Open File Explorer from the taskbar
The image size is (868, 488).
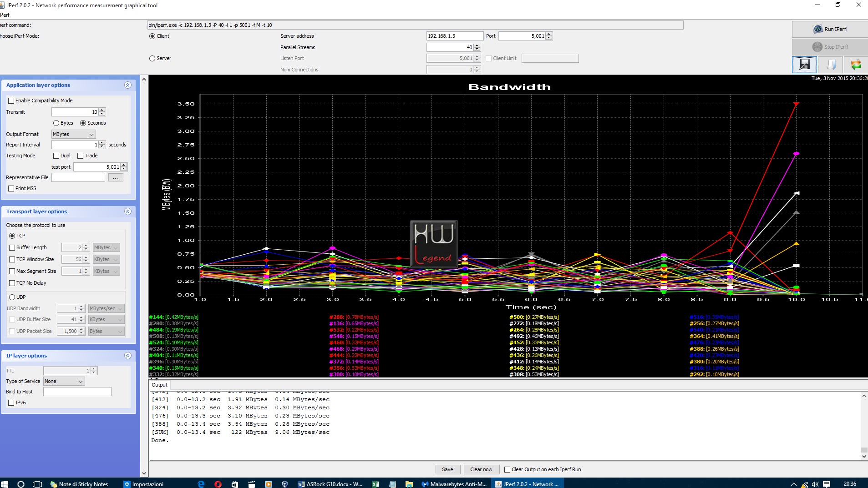[409, 484]
